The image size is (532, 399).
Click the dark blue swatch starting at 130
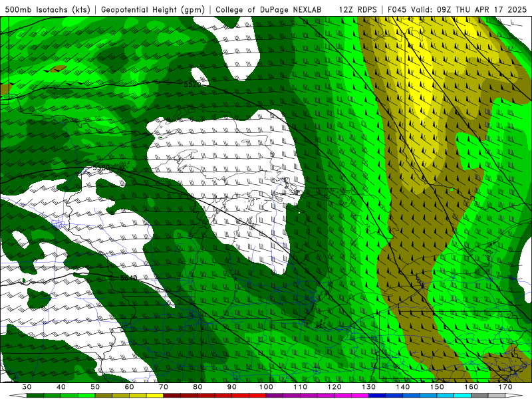click(x=377, y=396)
